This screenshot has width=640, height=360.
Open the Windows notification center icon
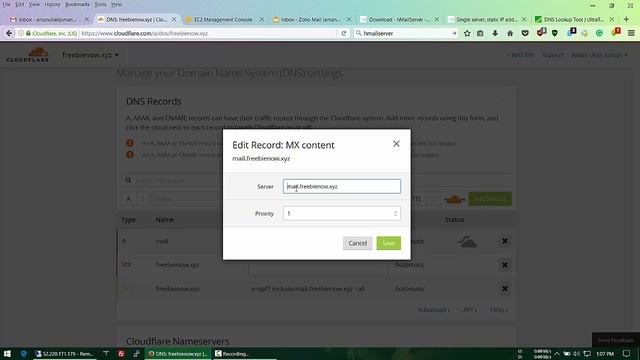[x=627, y=353]
